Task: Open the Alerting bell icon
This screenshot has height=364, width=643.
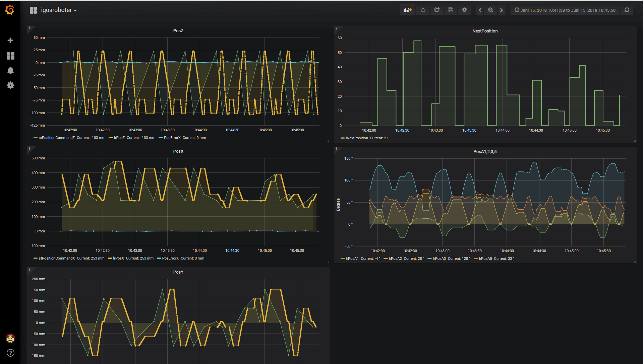Action: pyautogui.click(x=10, y=70)
